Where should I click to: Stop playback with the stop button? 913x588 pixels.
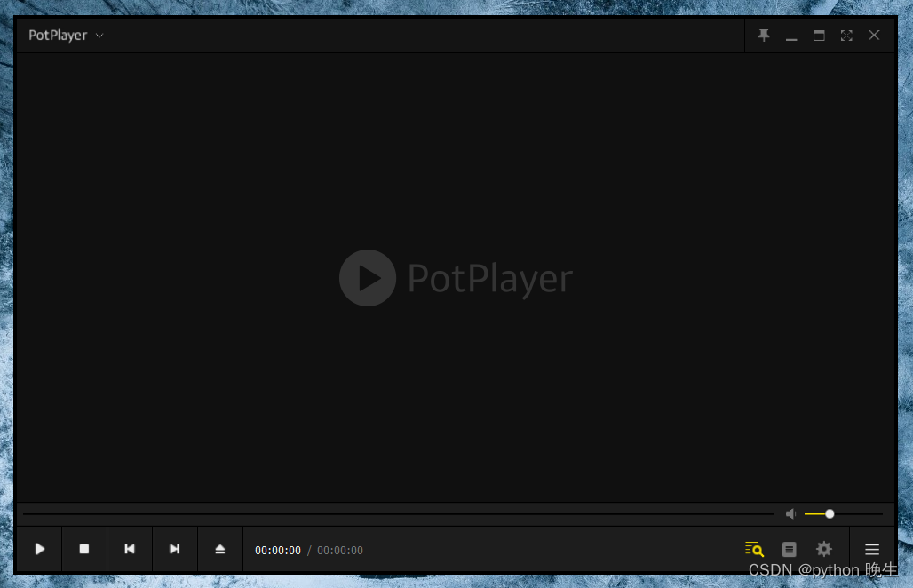[x=84, y=549]
